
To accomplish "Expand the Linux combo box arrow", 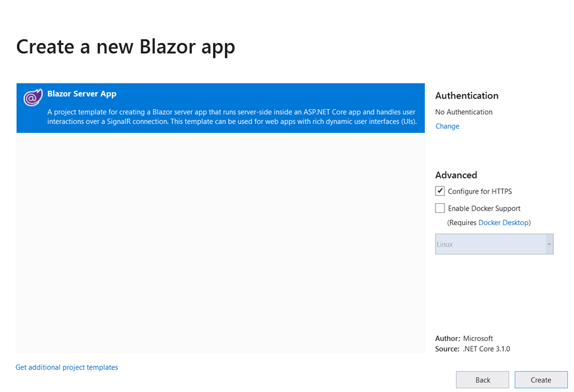I will pyautogui.click(x=549, y=245).
